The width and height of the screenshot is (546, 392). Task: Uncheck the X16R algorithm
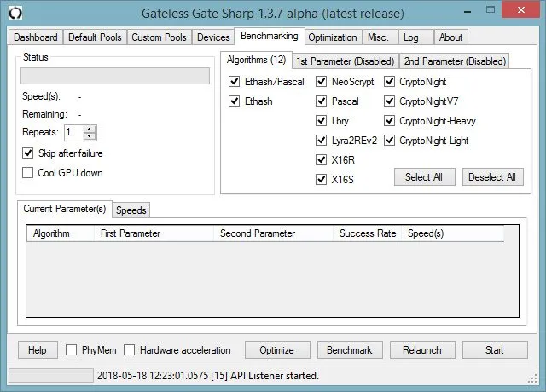[321, 160]
